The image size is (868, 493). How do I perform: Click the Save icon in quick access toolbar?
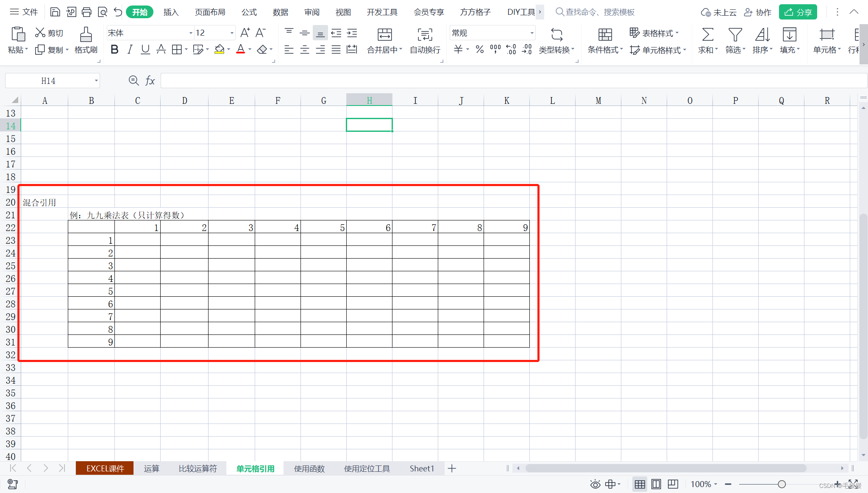(55, 12)
